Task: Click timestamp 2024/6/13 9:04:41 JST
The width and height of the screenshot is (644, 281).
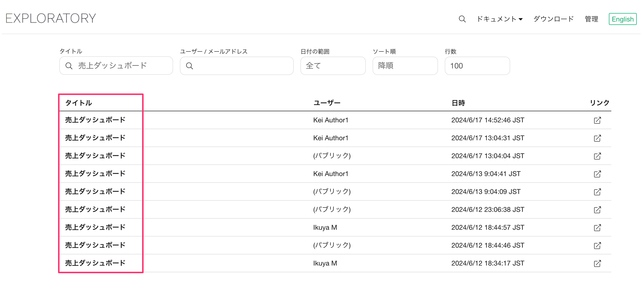Action: pos(486,174)
